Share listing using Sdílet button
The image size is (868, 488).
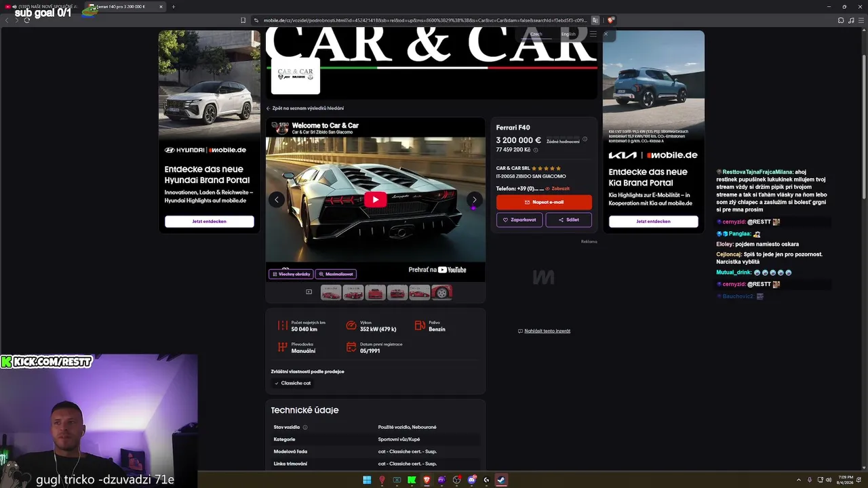569,220
